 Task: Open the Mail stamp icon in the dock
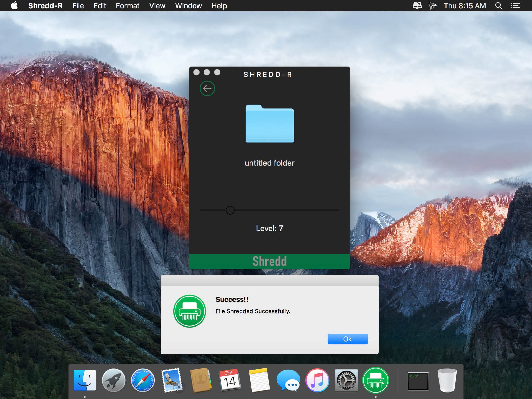click(172, 380)
